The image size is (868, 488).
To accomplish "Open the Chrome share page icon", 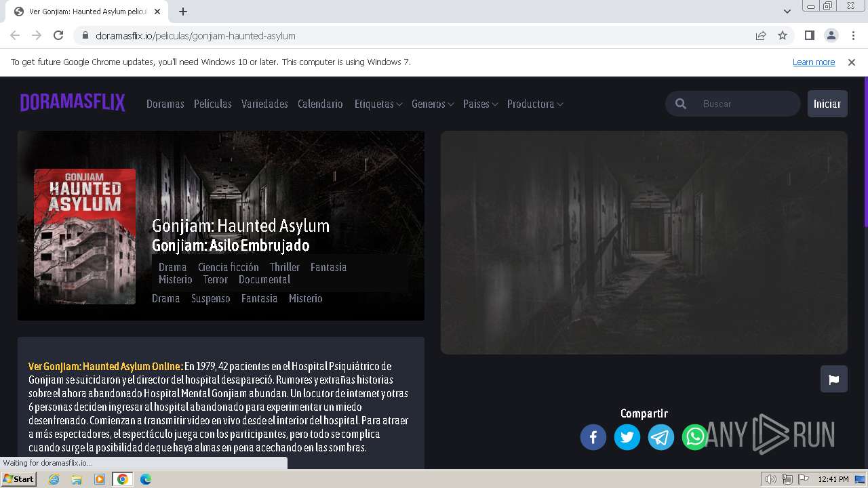I will coord(761,35).
